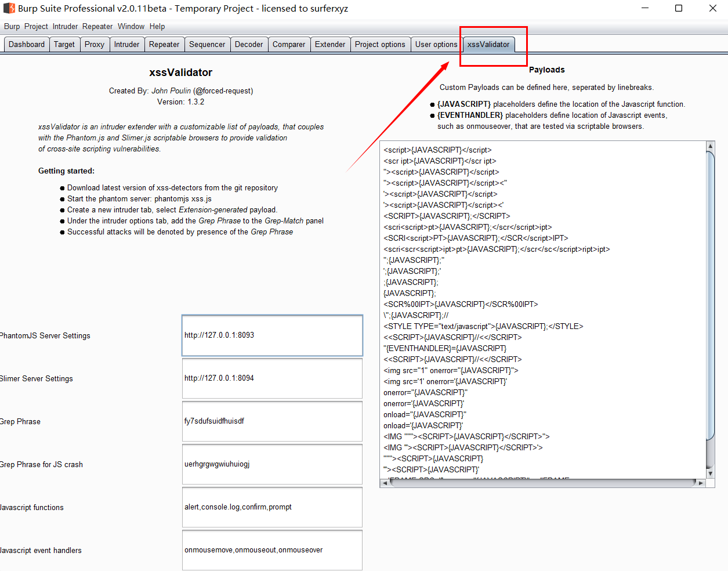
Task: Click the payloads scroll right arrow
Action: 701,483
